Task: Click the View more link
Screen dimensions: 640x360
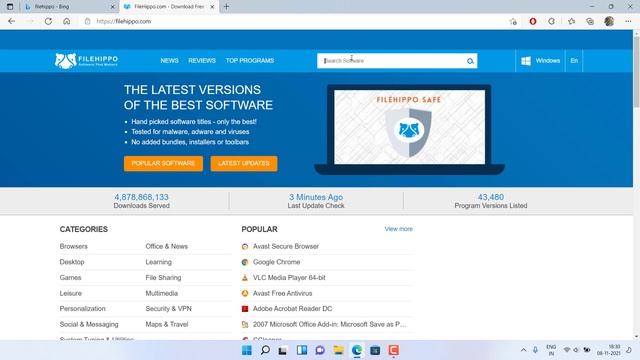Action: pyautogui.click(x=398, y=229)
